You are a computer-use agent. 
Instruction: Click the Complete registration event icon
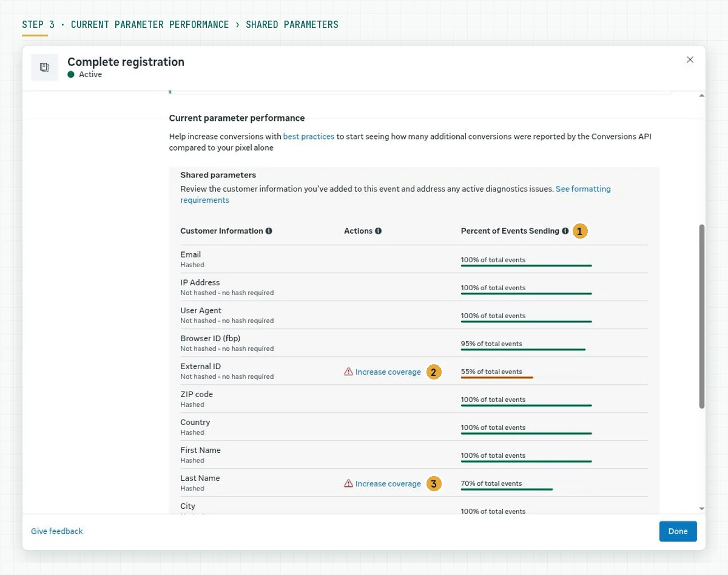tap(45, 67)
